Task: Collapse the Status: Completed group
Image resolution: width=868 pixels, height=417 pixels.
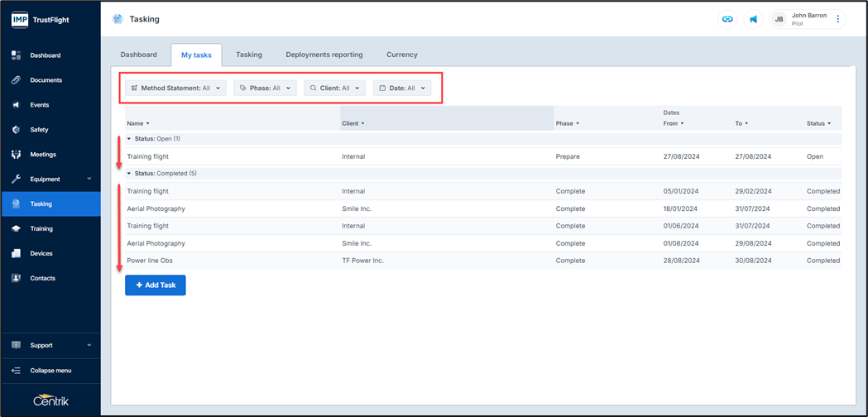Action: click(x=129, y=174)
